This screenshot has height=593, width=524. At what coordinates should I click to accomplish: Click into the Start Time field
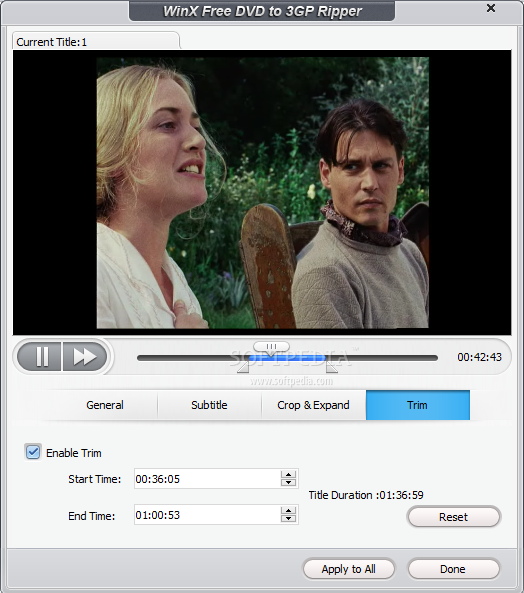point(207,479)
